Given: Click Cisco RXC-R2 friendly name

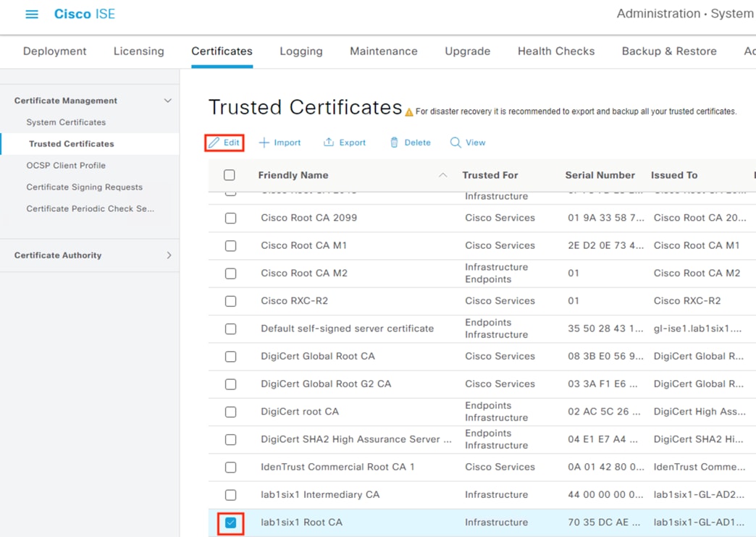Looking at the screenshot, I should [295, 301].
